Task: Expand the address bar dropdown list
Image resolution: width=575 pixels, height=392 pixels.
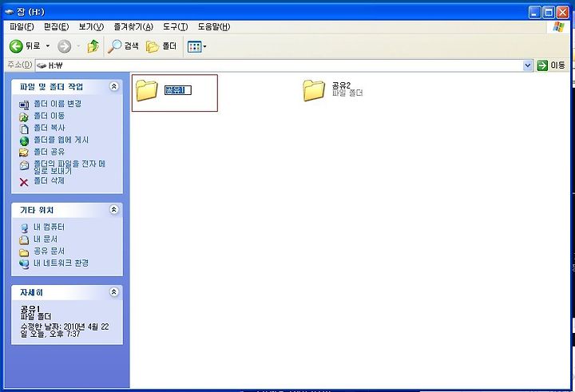Action: tap(527, 65)
